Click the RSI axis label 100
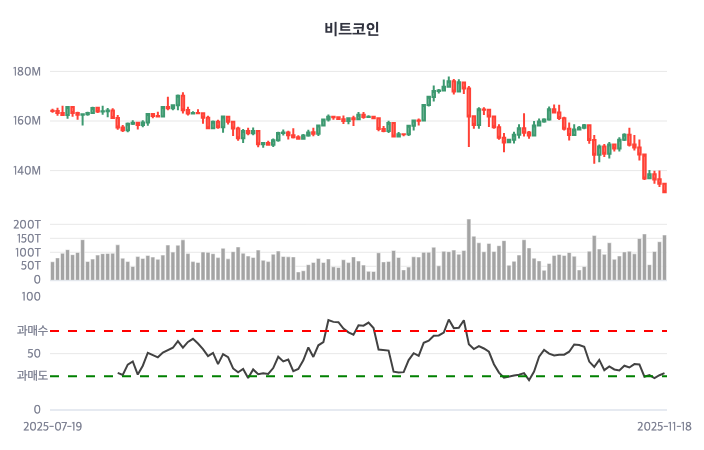The height and width of the screenshot is (450, 704). click(x=31, y=296)
